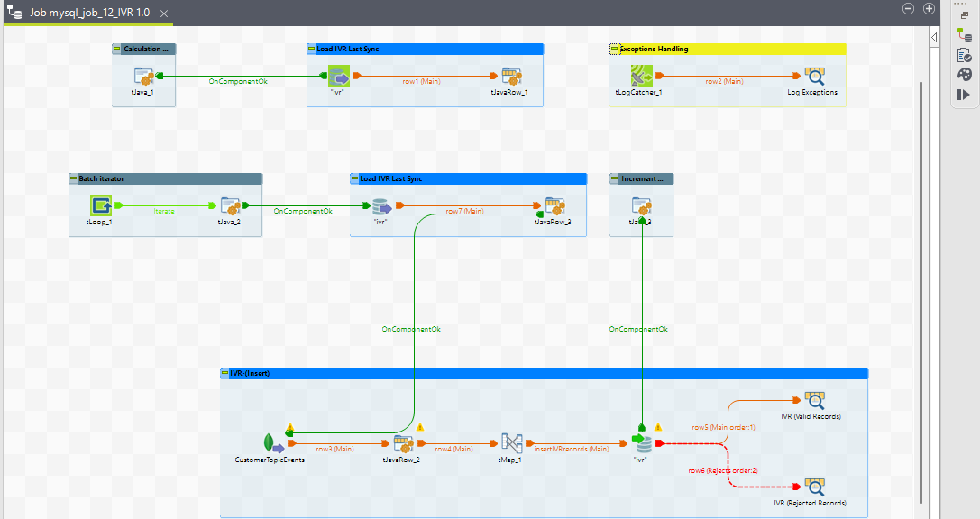Expand the side panel with triangle arrow
980x519 pixels.
[934, 36]
